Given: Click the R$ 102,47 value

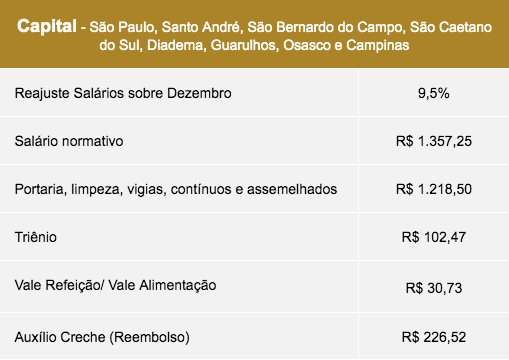Looking at the screenshot, I should point(434,237).
